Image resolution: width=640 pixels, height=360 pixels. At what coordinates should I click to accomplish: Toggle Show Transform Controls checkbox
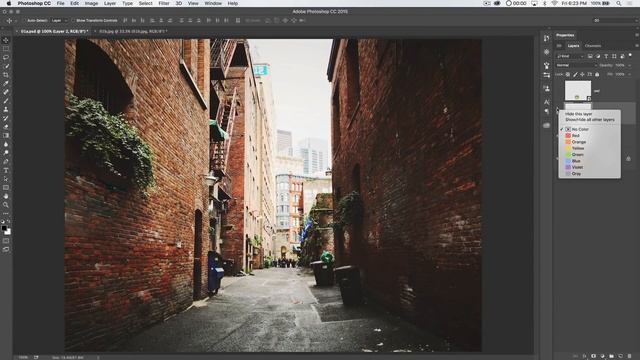pyautogui.click(x=73, y=20)
